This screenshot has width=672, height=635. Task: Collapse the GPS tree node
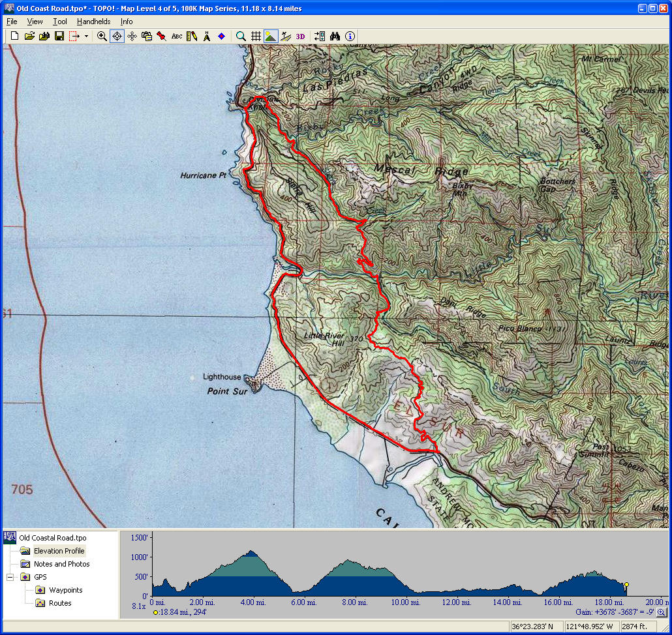pos(10,577)
